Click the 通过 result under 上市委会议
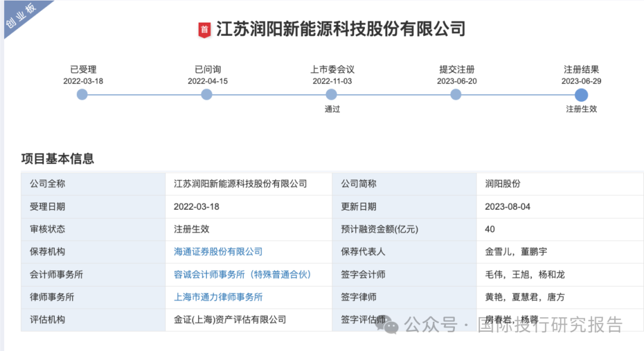This screenshot has height=351, width=644. [x=332, y=109]
